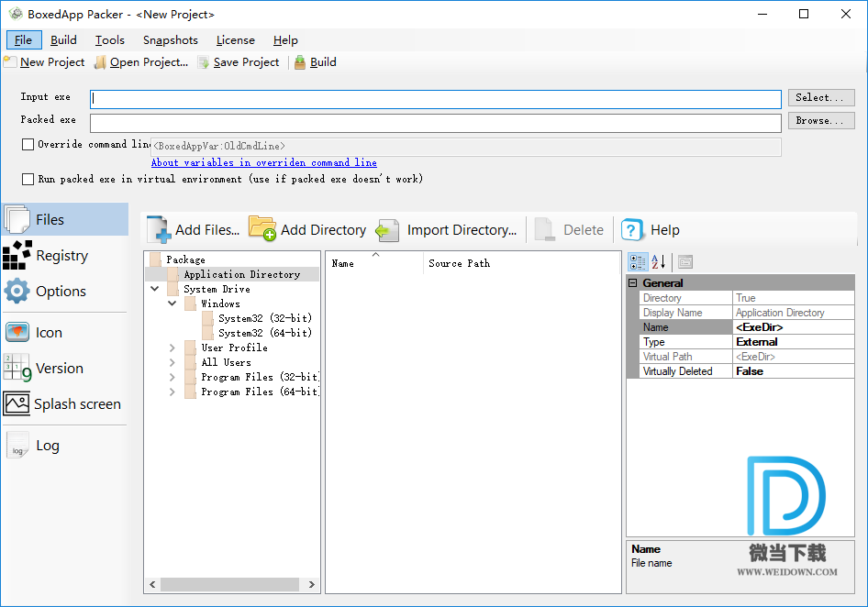The height and width of the screenshot is (607, 868).
Task: Select the Type property value External
Action: [x=794, y=342]
